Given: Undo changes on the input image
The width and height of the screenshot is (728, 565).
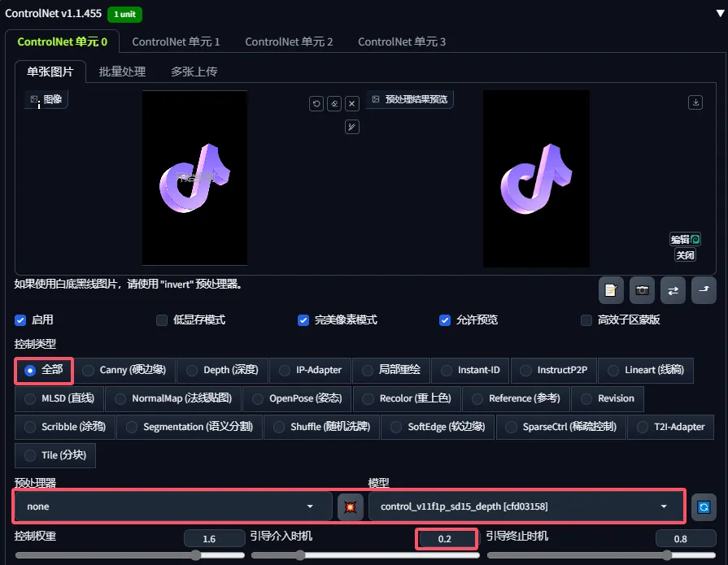Looking at the screenshot, I should (316, 103).
